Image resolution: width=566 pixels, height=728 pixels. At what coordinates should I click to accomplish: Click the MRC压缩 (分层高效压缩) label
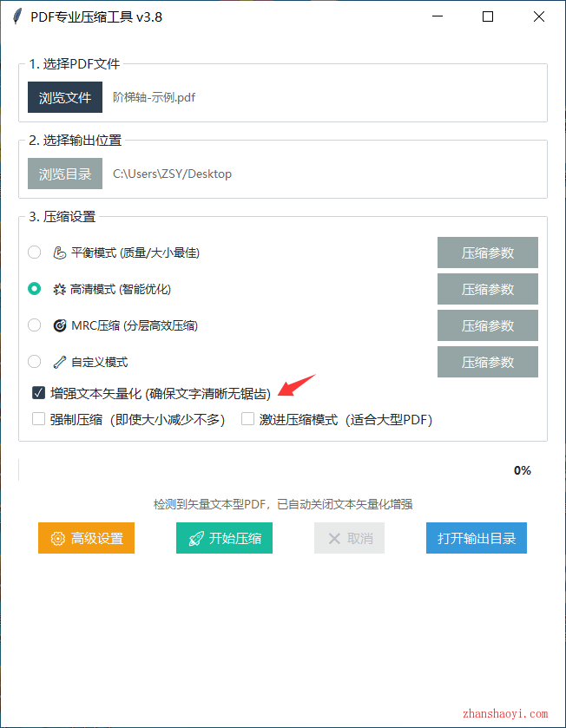tap(135, 326)
